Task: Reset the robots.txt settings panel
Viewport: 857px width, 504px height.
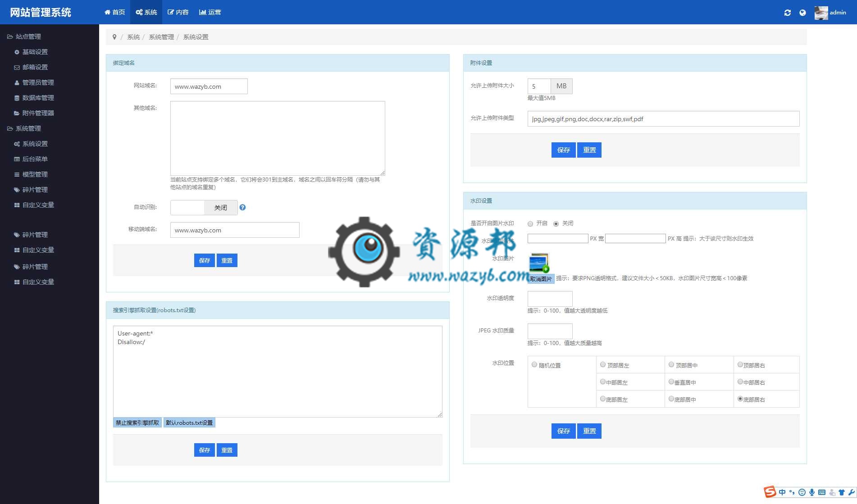Action: point(227,450)
